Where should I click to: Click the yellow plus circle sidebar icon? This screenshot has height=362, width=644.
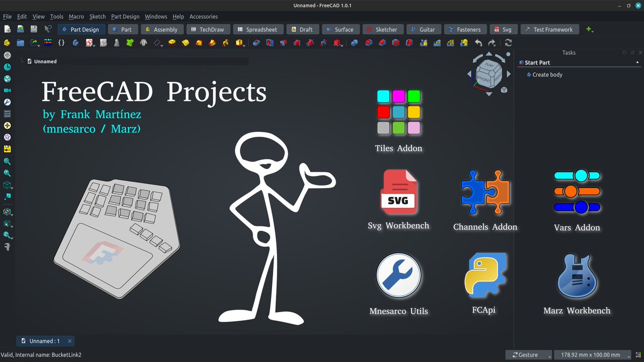[8, 125]
